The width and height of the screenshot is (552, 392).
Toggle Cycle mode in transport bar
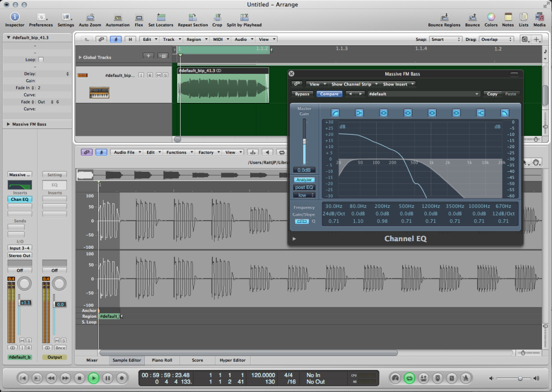point(409,379)
